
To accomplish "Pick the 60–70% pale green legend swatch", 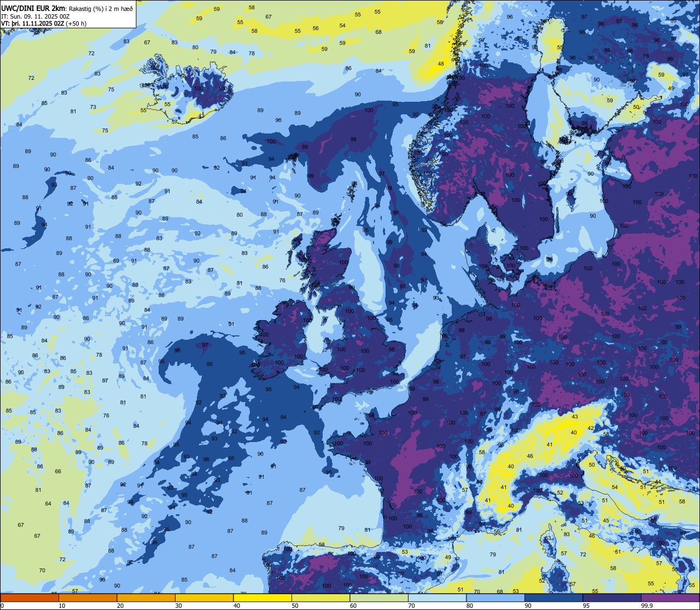I will [379, 597].
